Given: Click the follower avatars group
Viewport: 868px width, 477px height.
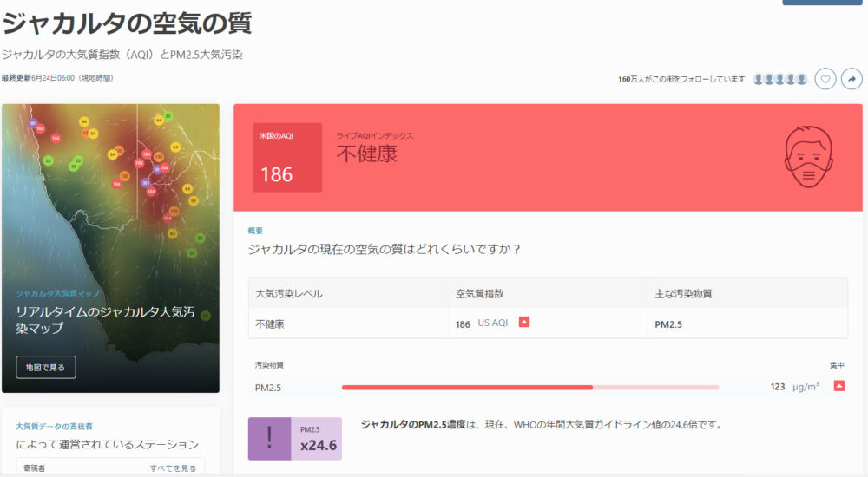Looking at the screenshot, I should click(779, 79).
